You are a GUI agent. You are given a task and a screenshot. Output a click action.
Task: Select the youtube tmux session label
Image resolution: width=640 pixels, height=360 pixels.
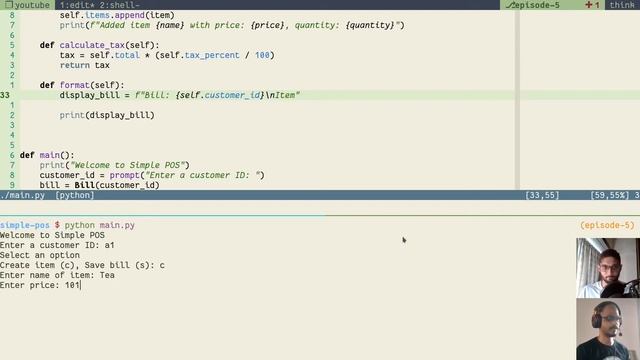tap(27, 5)
